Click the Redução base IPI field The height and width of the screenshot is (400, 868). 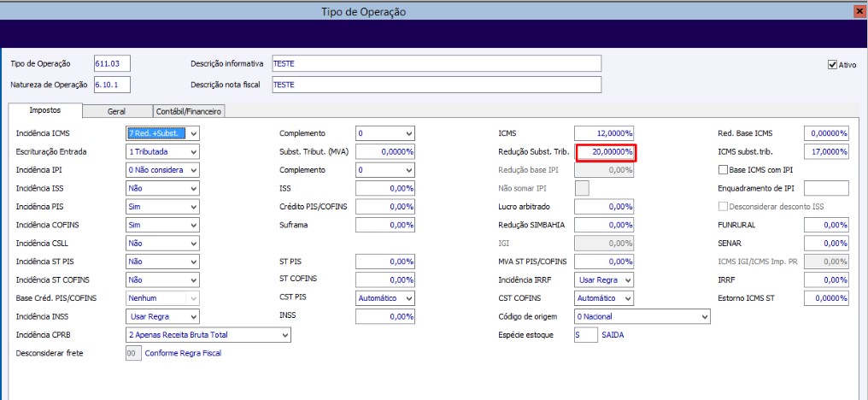pos(604,170)
